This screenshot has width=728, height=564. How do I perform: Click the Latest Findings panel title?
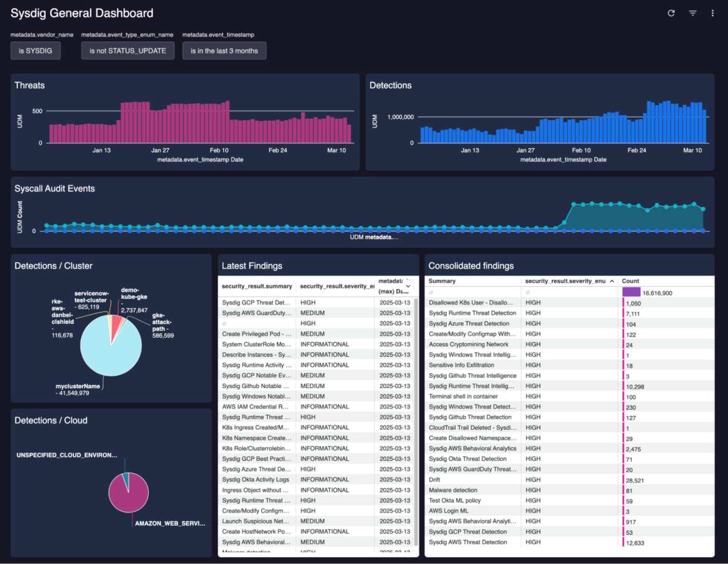[x=251, y=266]
